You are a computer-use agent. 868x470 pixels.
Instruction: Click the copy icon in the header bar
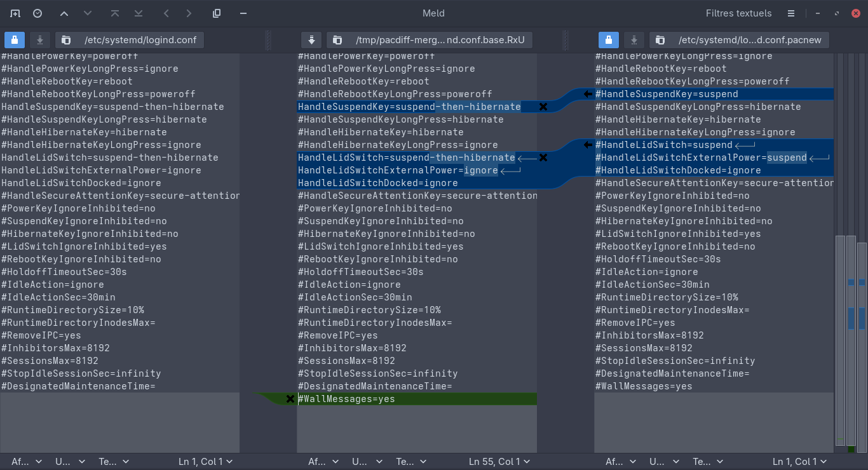click(217, 13)
